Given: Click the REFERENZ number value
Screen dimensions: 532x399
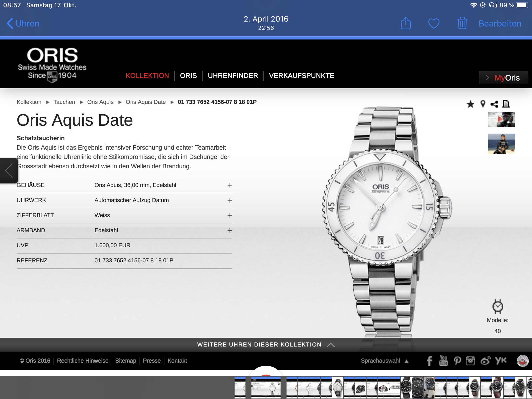Looking at the screenshot, I should point(134,260).
